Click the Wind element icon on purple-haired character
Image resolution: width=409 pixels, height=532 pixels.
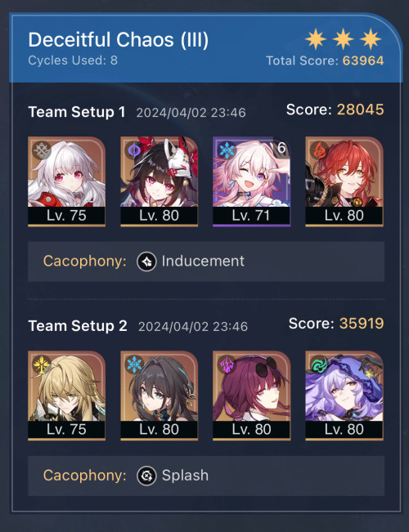(319, 364)
